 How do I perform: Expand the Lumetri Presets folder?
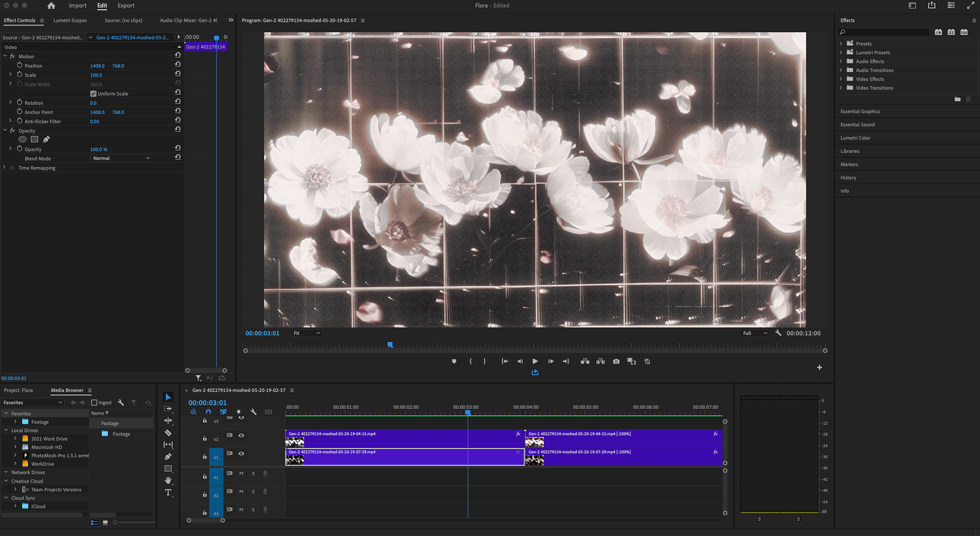(841, 53)
